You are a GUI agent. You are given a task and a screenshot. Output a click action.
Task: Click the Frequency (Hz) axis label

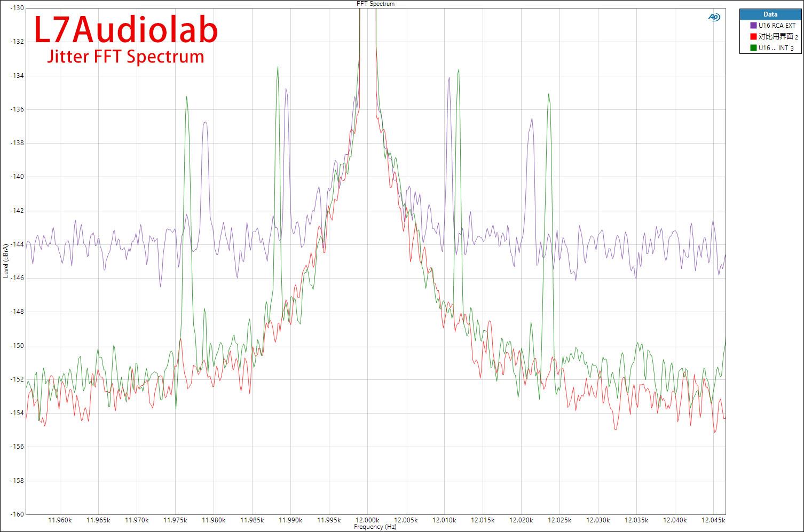[x=375, y=527]
